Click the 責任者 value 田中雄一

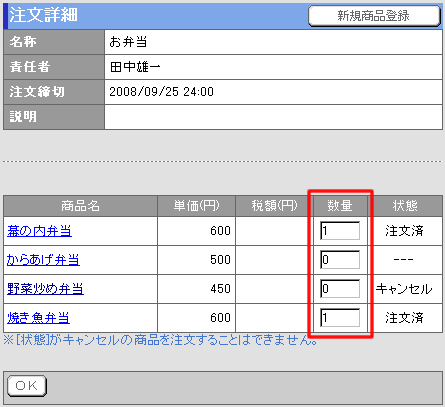135,67
